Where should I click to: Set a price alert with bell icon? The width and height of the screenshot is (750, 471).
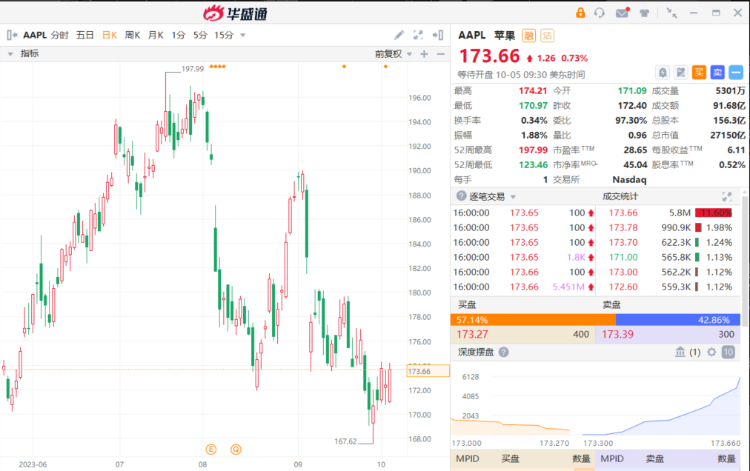click(662, 73)
